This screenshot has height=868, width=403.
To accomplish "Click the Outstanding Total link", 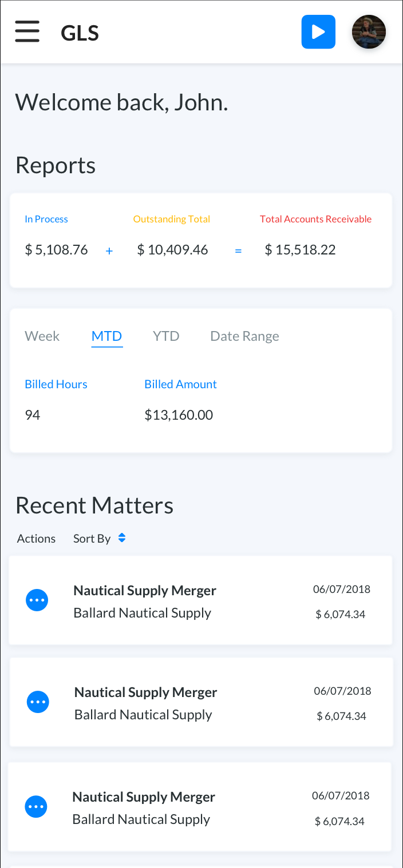I will point(172,219).
